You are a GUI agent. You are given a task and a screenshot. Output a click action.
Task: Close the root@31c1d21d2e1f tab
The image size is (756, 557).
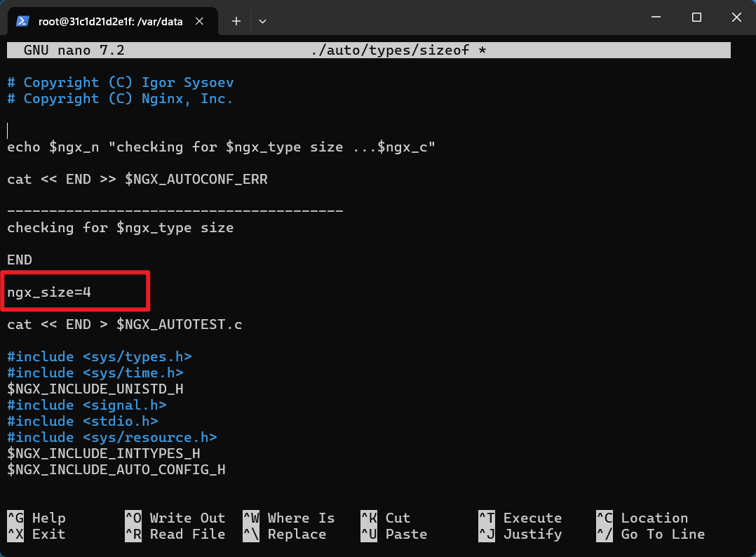coord(199,21)
